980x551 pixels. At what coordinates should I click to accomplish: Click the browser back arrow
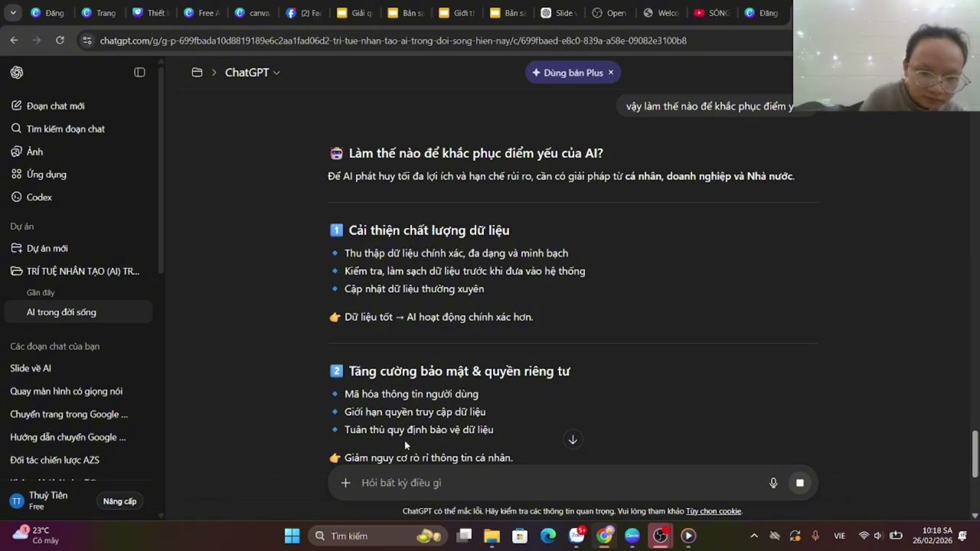coord(14,40)
